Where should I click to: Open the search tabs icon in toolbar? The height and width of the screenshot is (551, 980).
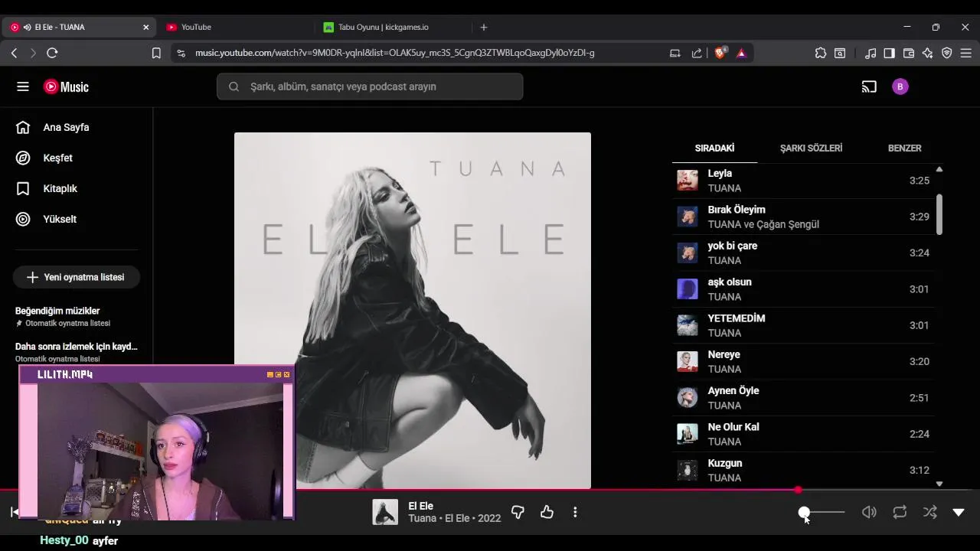coord(840,53)
